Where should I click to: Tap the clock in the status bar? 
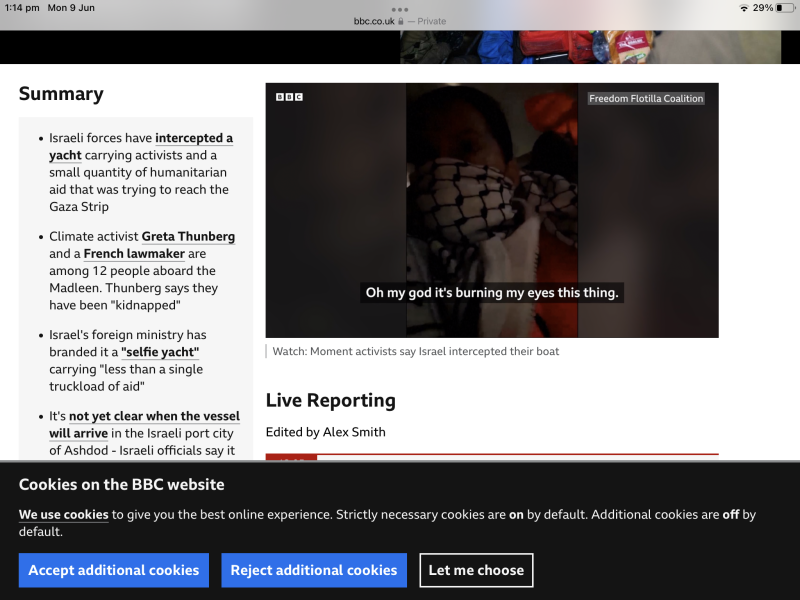pos(22,8)
